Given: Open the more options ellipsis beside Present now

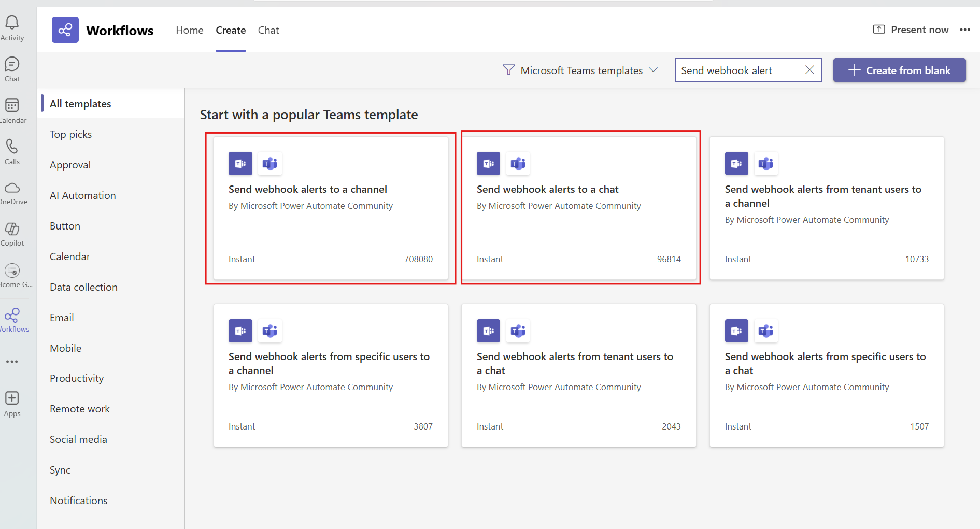Looking at the screenshot, I should point(965,30).
